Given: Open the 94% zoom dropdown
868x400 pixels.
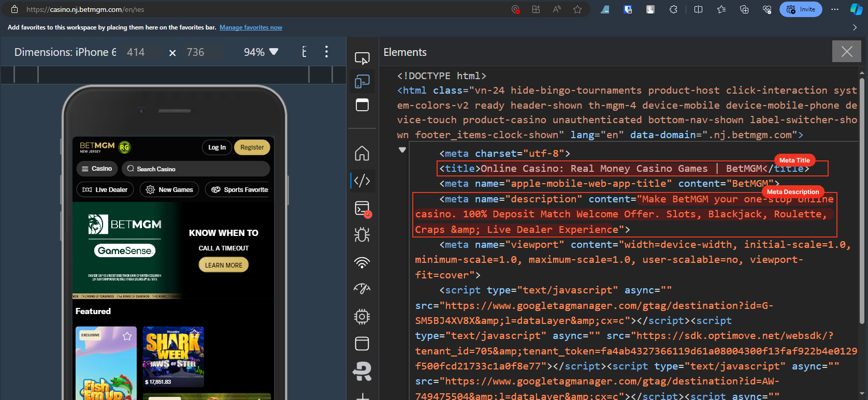Looking at the screenshot, I should [x=261, y=52].
